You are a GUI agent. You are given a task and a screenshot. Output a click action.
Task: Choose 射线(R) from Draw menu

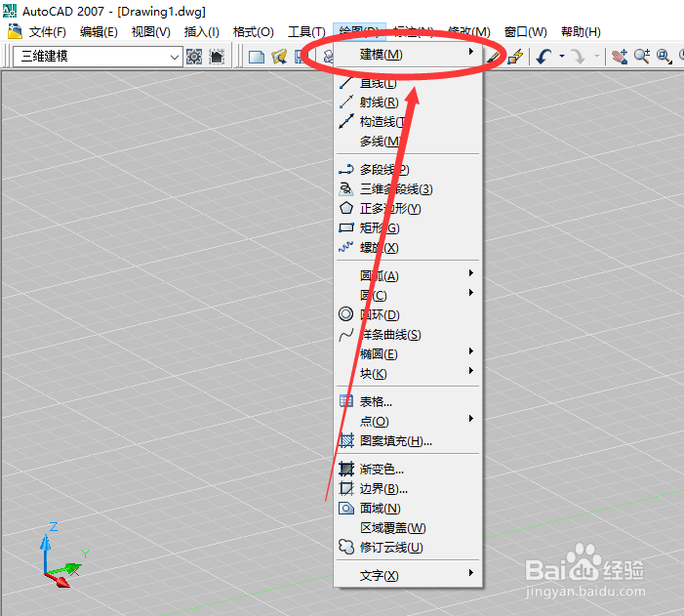tap(408, 103)
